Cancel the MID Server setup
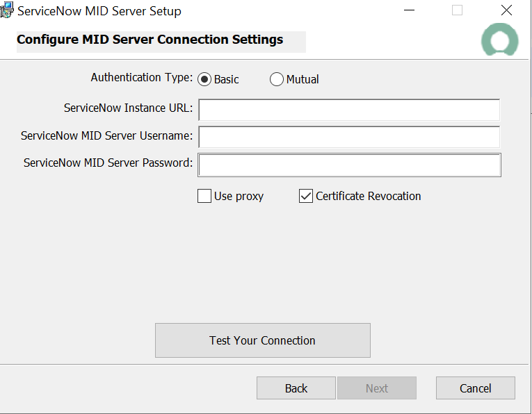 pos(475,388)
